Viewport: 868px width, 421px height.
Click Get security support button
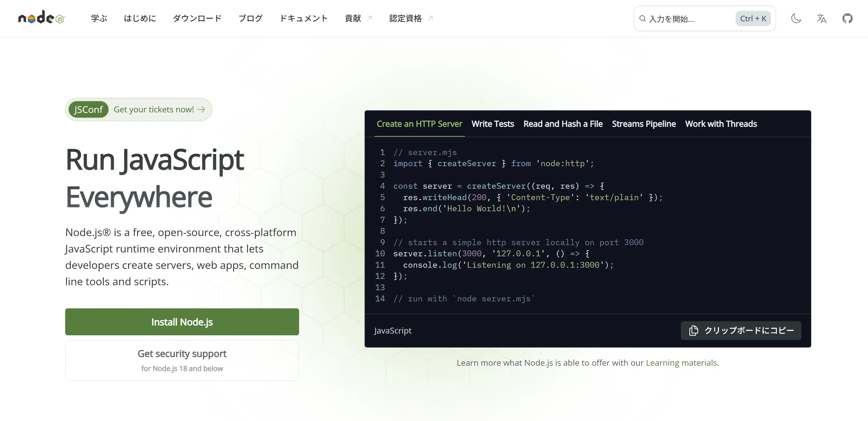click(x=182, y=360)
